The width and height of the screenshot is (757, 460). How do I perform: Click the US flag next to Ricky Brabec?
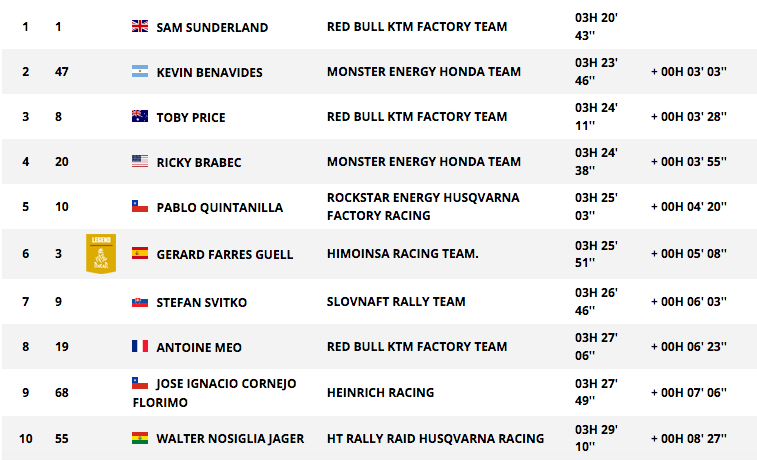[x=140, y=161]
